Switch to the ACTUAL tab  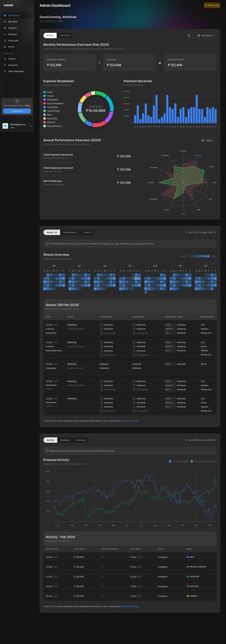(50, 36)
